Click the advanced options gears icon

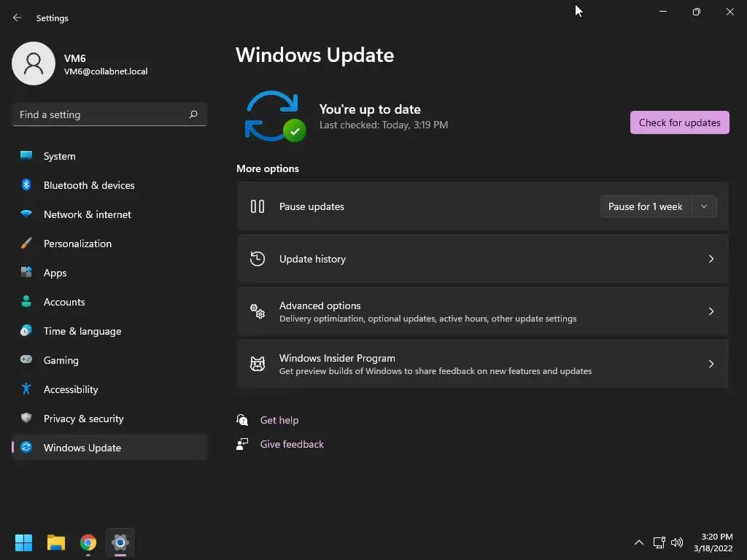tap(258, 311)
